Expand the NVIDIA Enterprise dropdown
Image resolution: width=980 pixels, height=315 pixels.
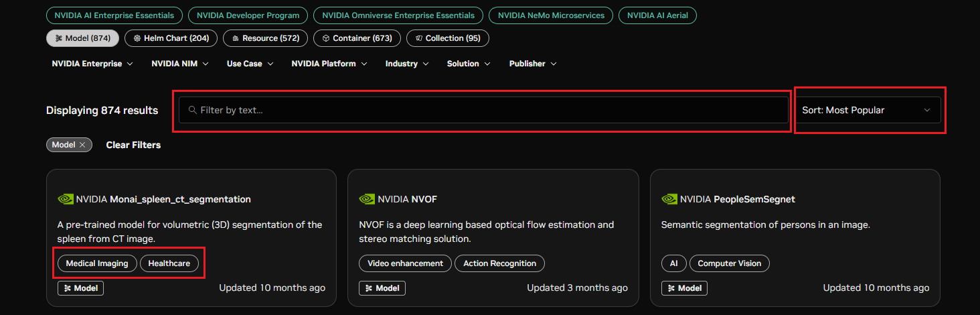92,64
